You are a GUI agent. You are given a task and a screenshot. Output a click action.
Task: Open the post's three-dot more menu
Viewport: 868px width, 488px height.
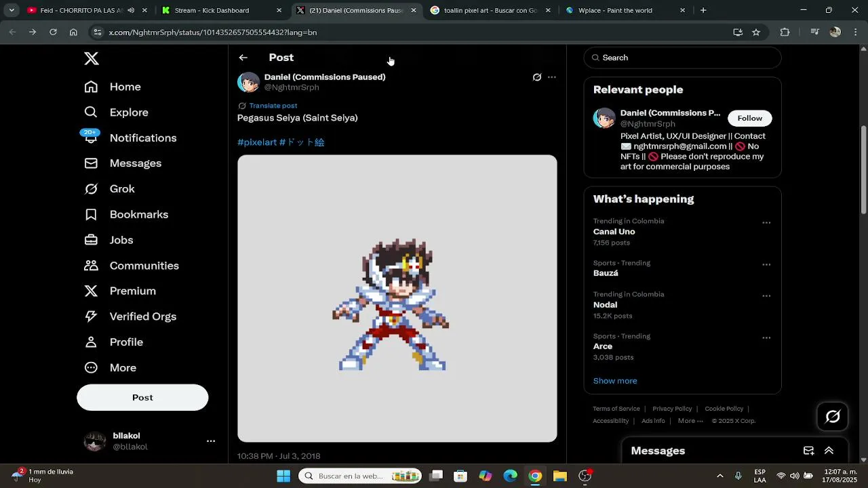tap(552, 77)
